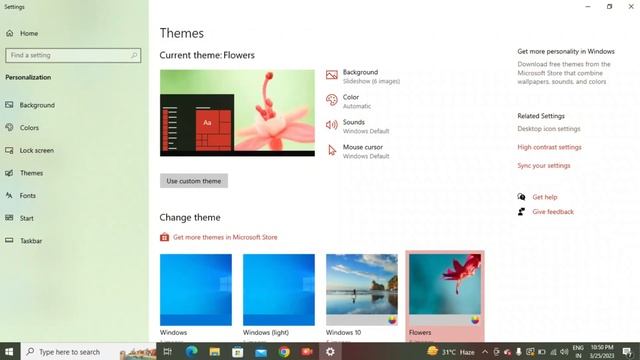Click the Background slideshow picture icon
Screen dimensions: 640x360
pos(332,75)
